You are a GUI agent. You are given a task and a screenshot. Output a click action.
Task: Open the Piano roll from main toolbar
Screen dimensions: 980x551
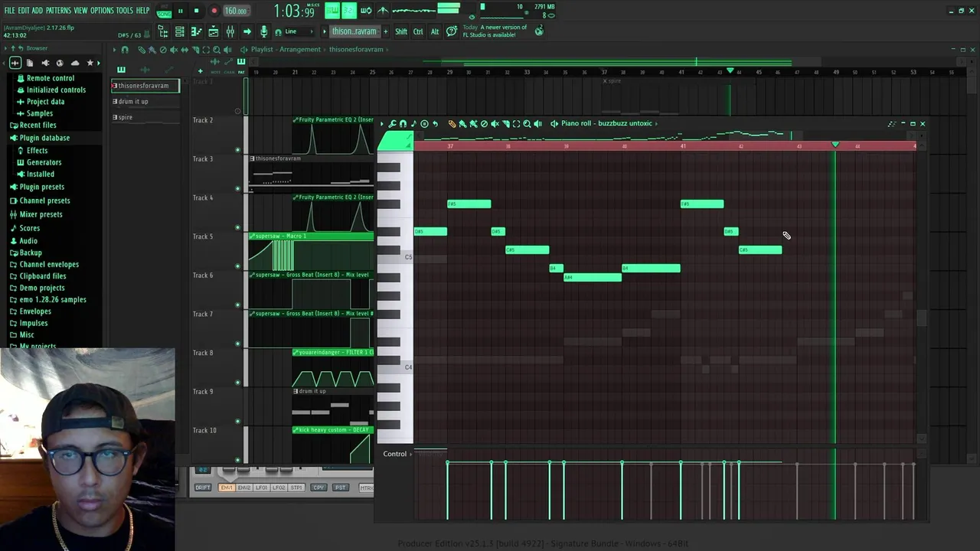pyautogui.click(x=197, y=31)
